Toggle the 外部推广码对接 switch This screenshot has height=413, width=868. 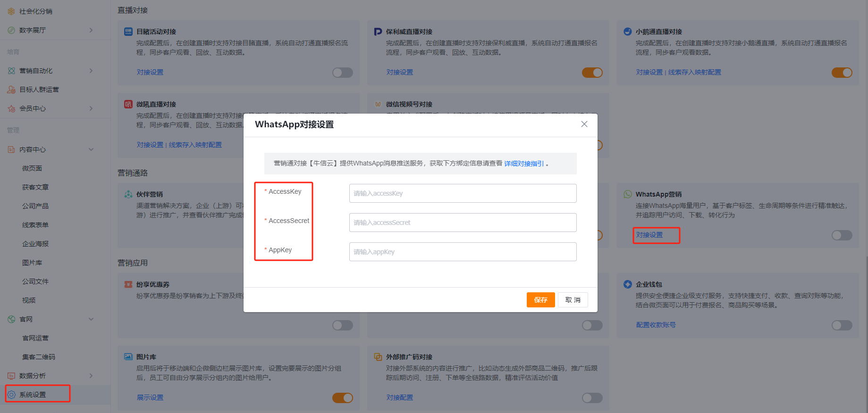point(592,398)
